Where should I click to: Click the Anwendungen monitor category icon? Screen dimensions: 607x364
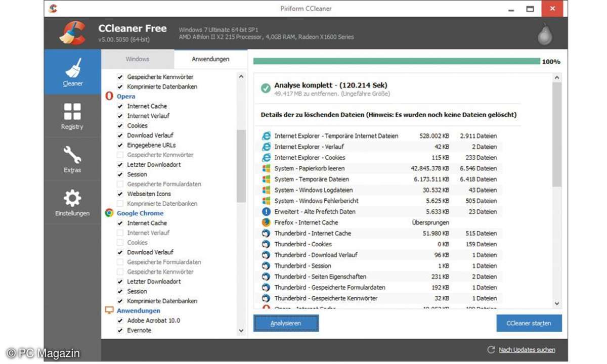(x=109, y=310)
